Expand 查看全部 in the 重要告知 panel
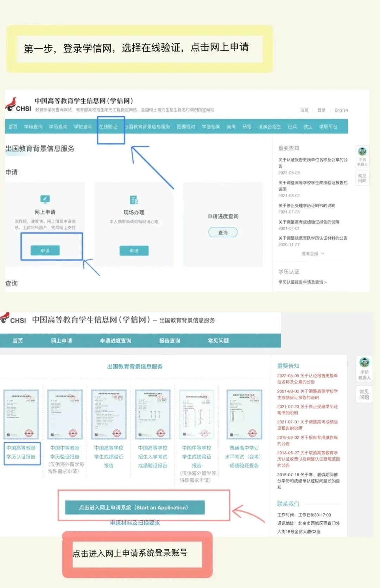Viewport: 380px width, 588px height. coord(313,254)
